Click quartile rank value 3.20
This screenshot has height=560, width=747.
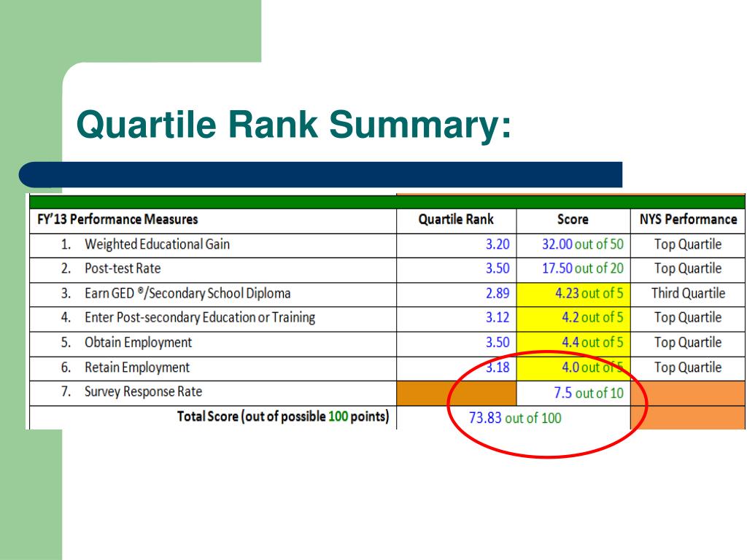coord(498,244)
